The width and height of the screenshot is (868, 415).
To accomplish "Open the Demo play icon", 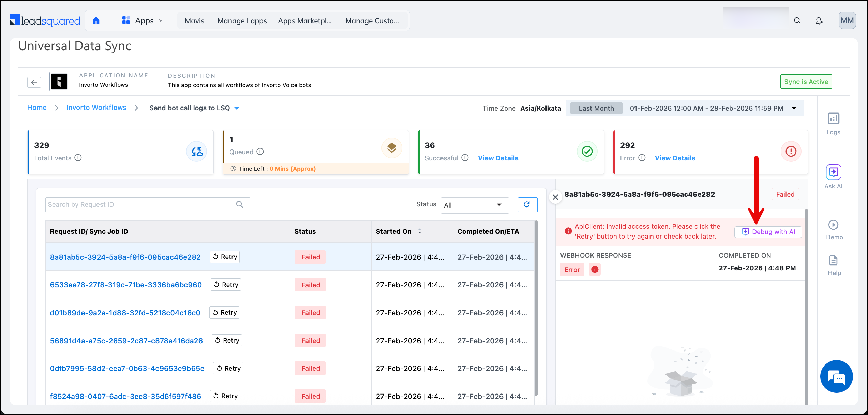I will coord(833,225).
